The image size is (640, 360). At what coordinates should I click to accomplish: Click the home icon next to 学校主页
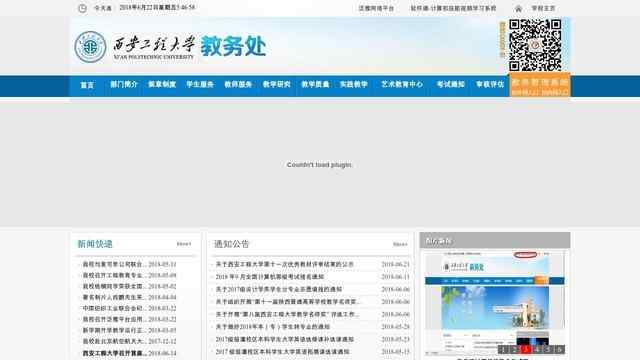[518, 9]
